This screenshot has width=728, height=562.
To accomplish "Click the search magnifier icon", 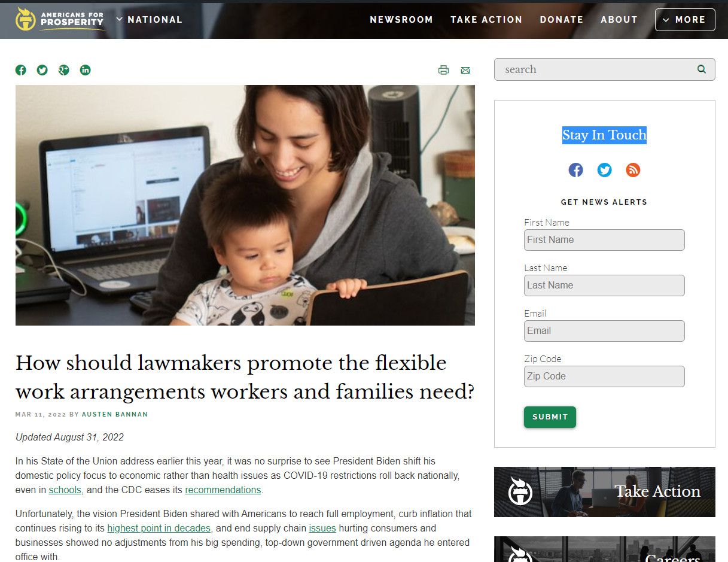I will coord(702,69).
